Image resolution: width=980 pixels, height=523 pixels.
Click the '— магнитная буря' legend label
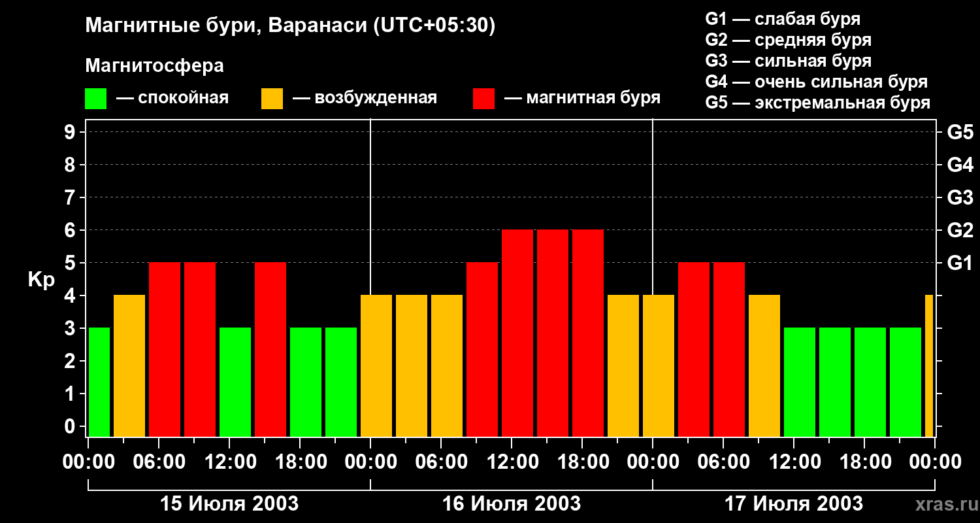click(x=582, y=98)
